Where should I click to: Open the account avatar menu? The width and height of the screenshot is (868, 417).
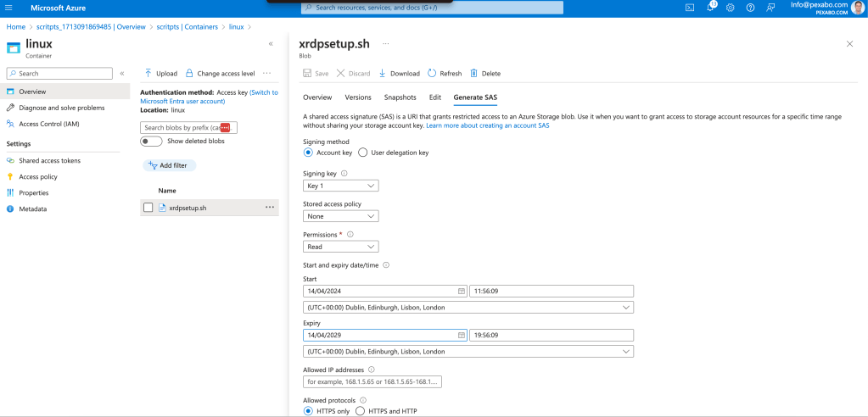point(857,7)
